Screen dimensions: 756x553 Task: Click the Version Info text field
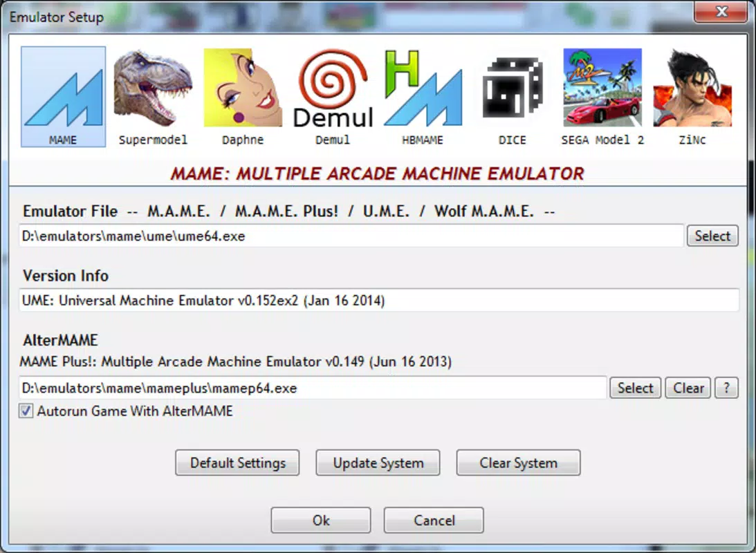(379, 300)
